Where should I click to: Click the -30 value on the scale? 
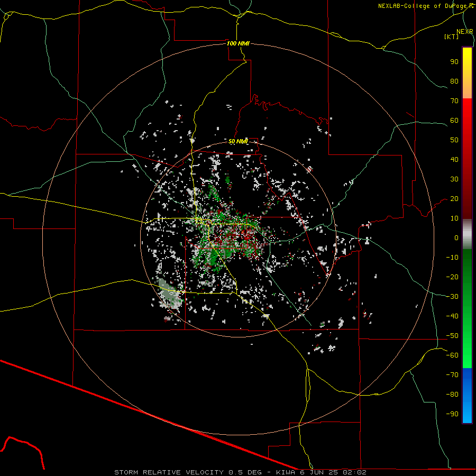(x=452, y=297)
